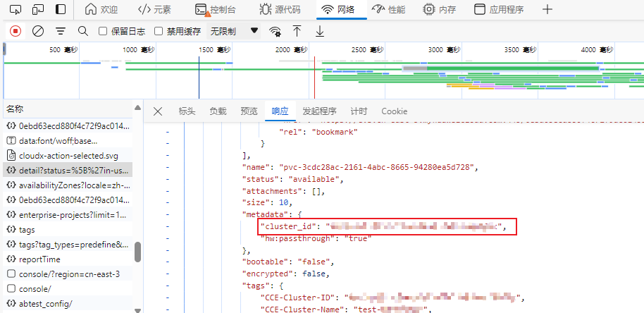Select console/?region=cn-east-3 request
The image size is (644, 313).
68,274
